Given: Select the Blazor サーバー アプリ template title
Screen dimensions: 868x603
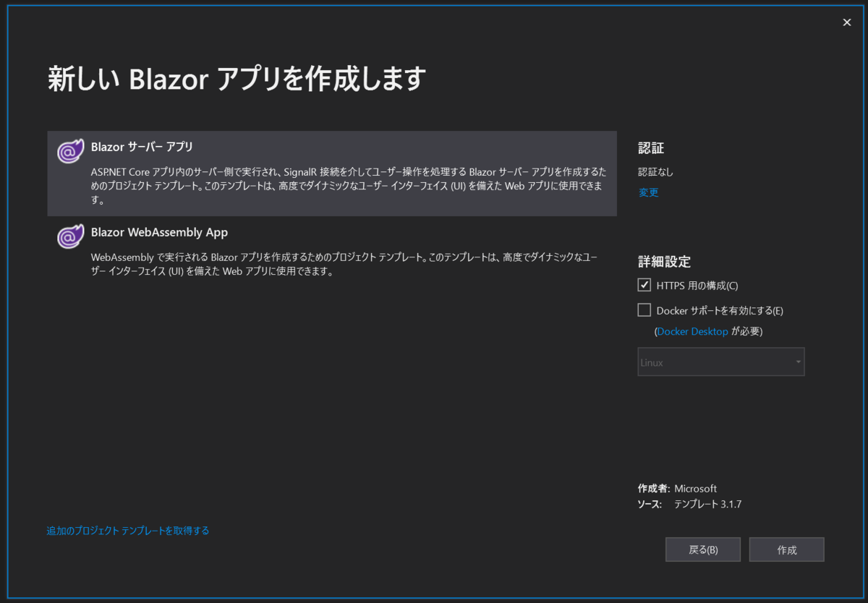Looking at the screenshot, I should (x=142, y=147).
